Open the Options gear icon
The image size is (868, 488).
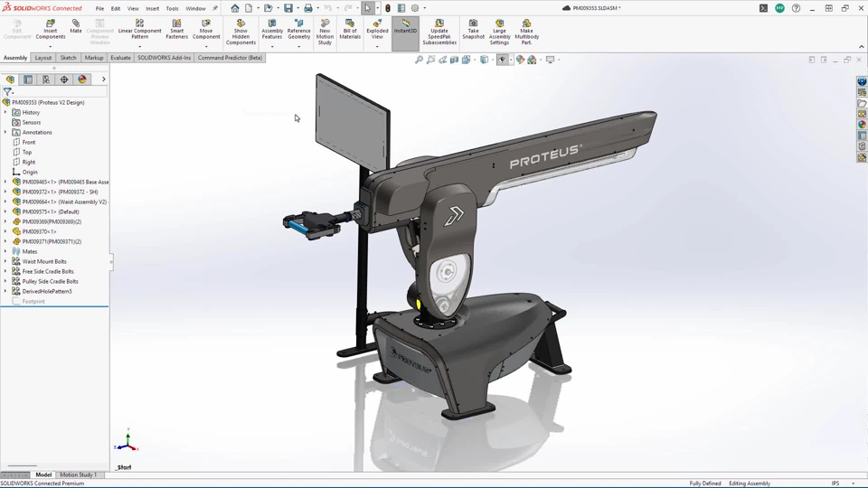(415, 8)
